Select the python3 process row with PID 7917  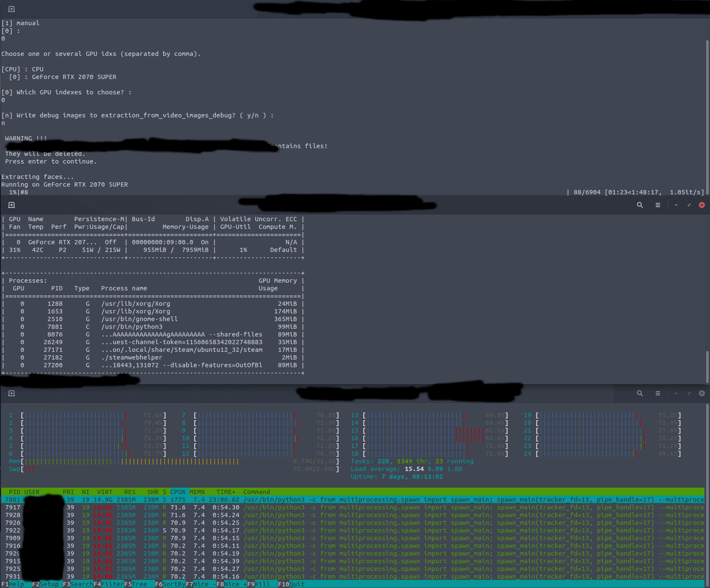(x=171, y=507)
